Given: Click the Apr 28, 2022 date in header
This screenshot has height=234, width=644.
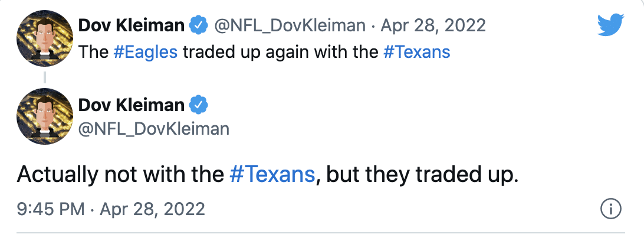Looking at the screenshot, I should click(x=433, y=27).
